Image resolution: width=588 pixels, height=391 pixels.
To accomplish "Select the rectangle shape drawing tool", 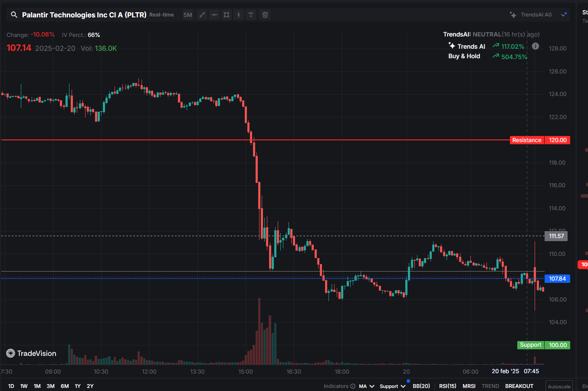I will (227, 15).
